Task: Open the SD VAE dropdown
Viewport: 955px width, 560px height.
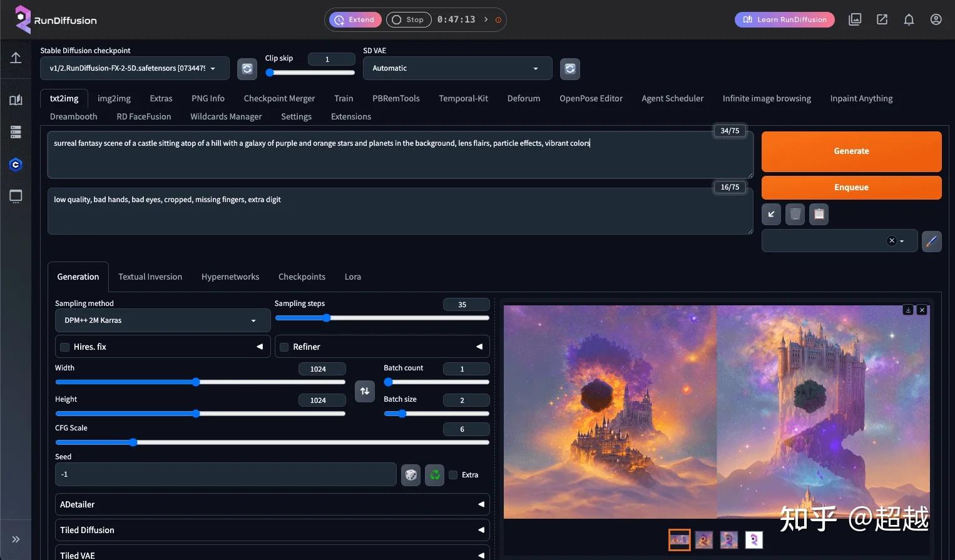Action: coord(456,68)
